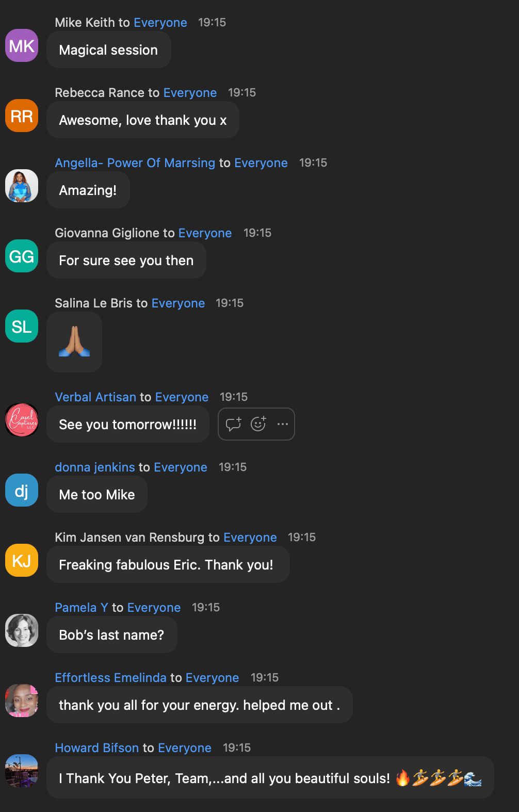Click the Verbal Artisan logo avatar
Screen dimensions: 519x812
click(22, 420)
